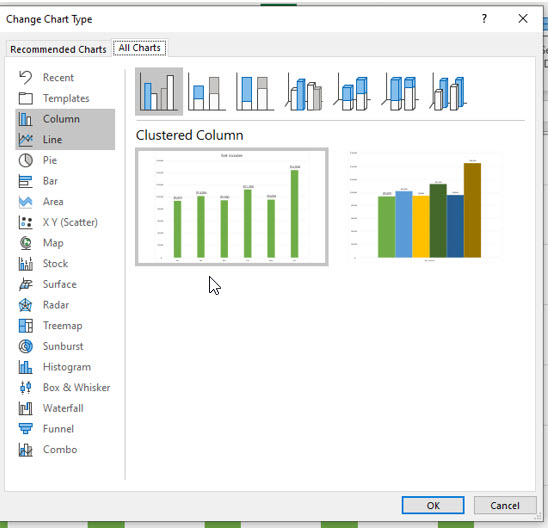
Task: Select the Stock chart category
Action: coord(65,264)
